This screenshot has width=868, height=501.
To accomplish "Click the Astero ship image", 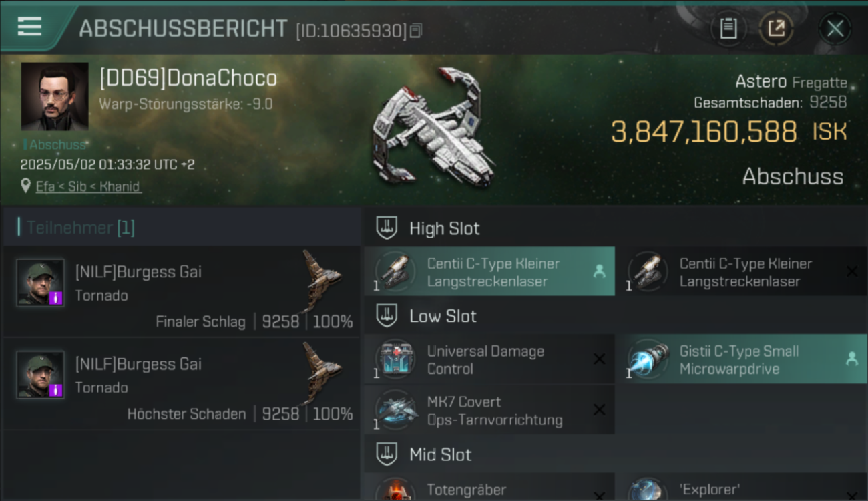I will tap(432, 128).
